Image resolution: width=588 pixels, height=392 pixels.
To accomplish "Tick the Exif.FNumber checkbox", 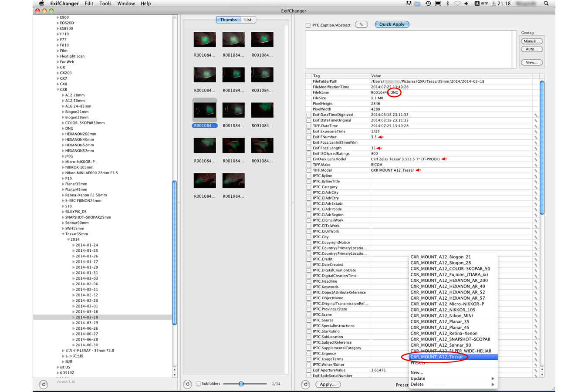I will coord(308,137).
